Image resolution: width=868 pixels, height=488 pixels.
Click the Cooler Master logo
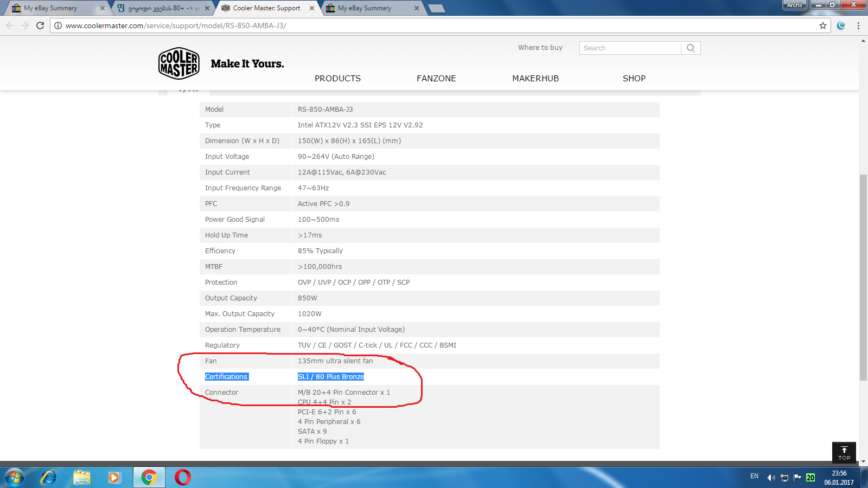(x=179, y=63)
